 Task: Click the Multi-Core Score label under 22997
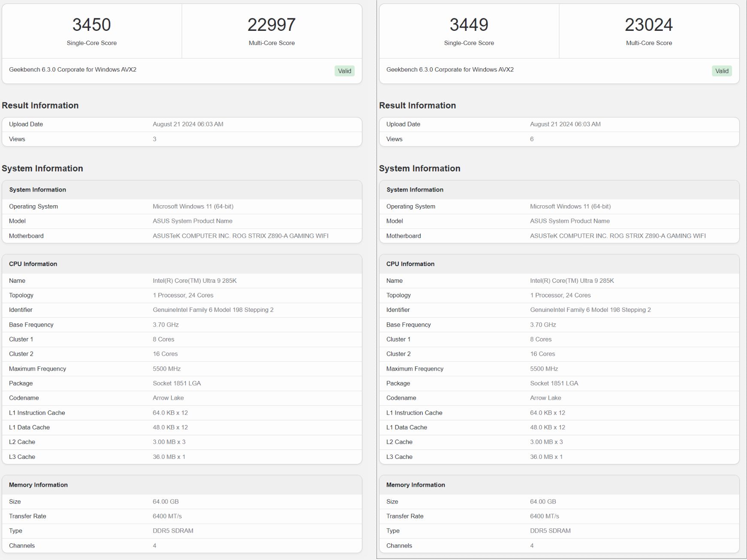(271, 43)
